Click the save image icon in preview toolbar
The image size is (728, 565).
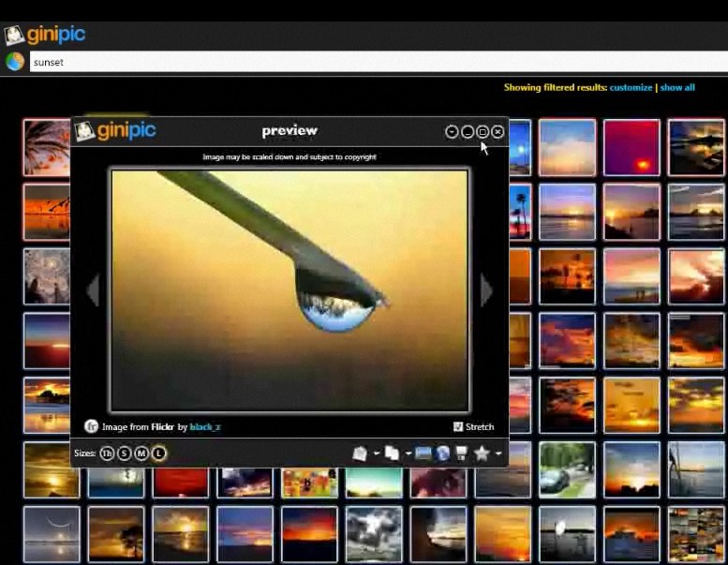pyautogui.click(x=360, y=453)
